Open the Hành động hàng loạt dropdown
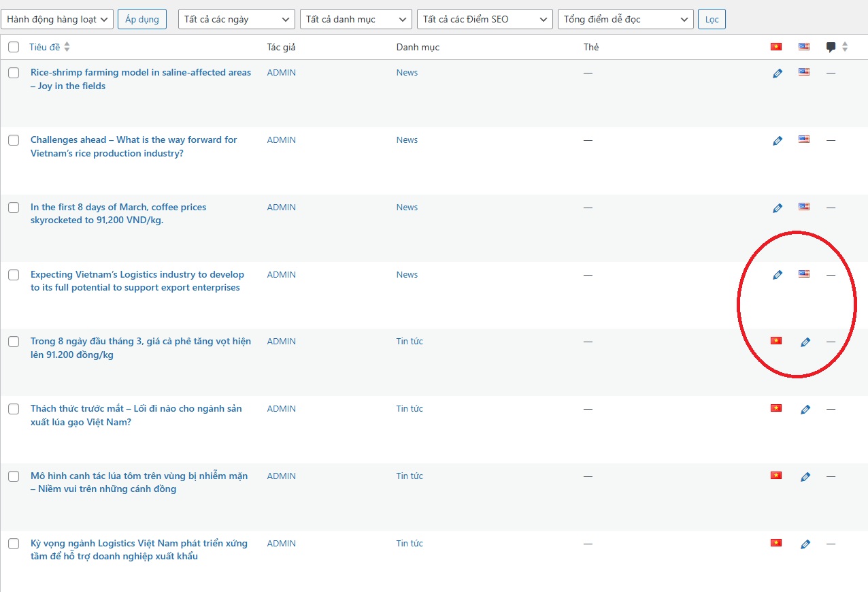This screenshot has width=868, height=592. (x=56, y=19)
